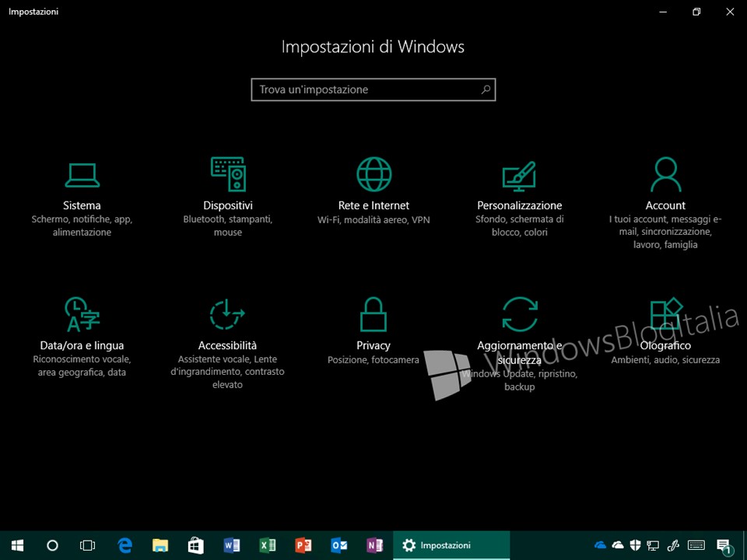Screen dimensions: 747x560
Task: Open the network status tray icon
Action: click(x=653, y=545)
